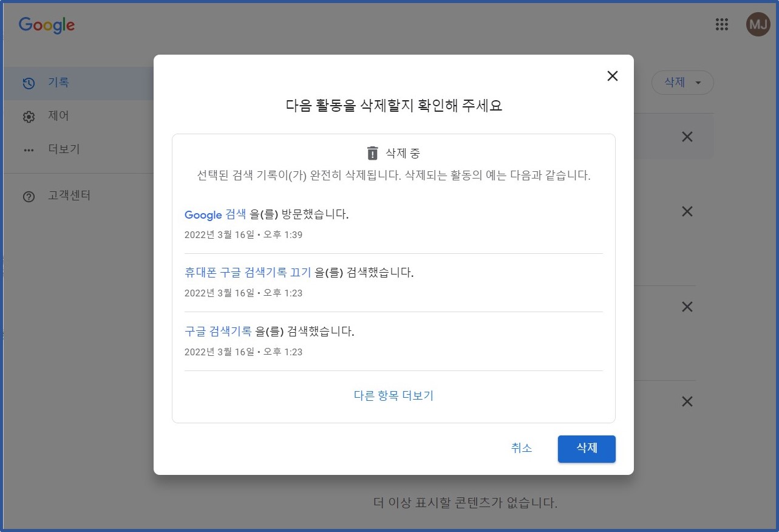This screenshot has width=779, height=532.
Task: Open the 삭제 dropdown behind the dialog
Action: [x=682, y=83]
